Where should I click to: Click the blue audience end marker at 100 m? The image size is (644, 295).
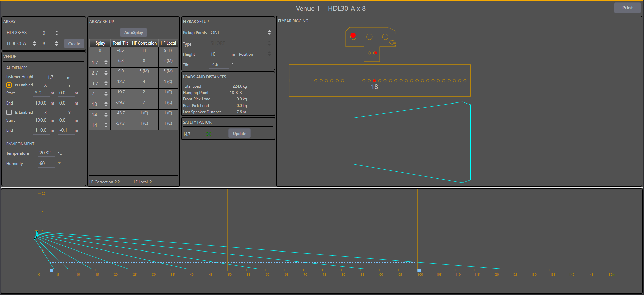(x=419, y=270)
